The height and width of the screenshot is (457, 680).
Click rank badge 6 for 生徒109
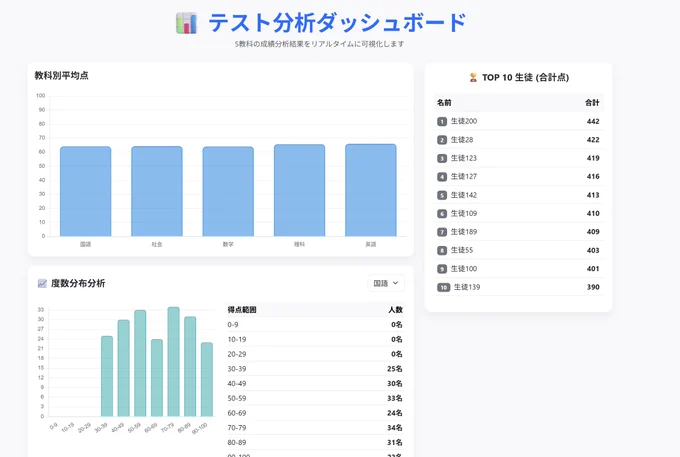[442, 214]
